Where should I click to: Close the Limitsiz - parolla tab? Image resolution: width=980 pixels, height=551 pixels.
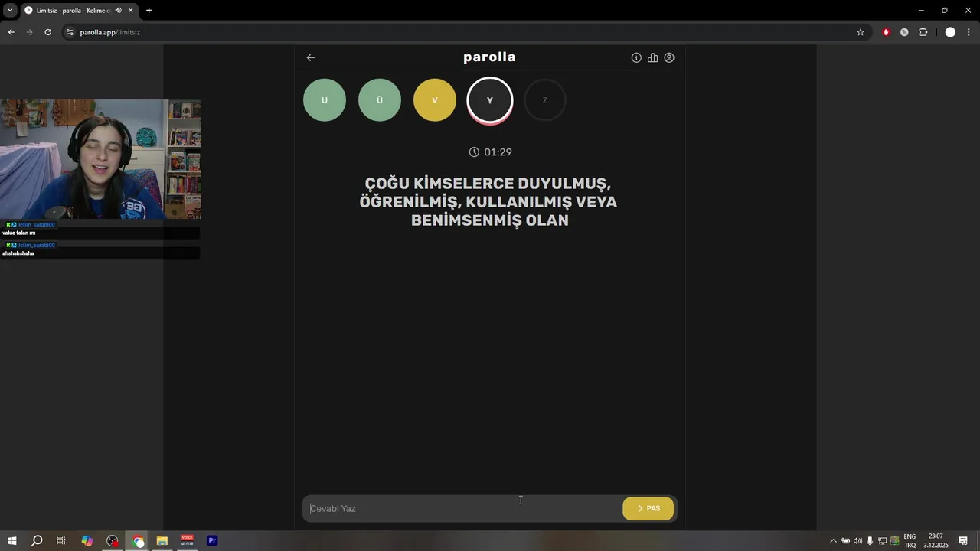(131, 10)
